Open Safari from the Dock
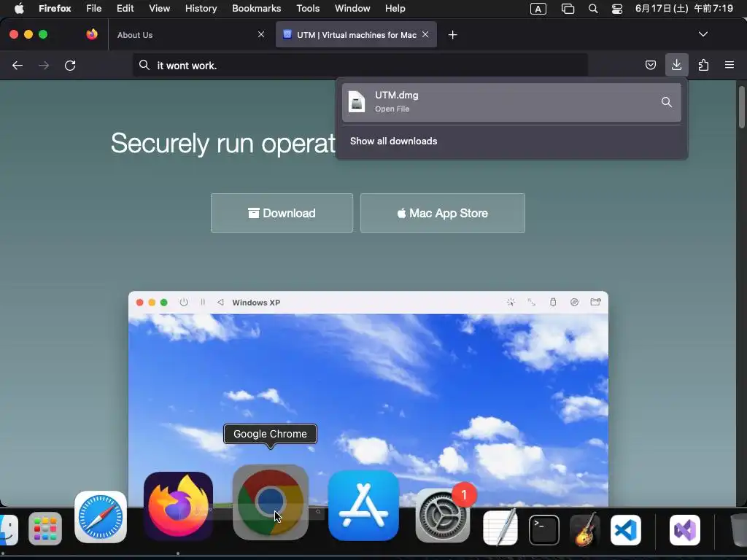Viewport: 747px width, 560px height. (101, 517)
